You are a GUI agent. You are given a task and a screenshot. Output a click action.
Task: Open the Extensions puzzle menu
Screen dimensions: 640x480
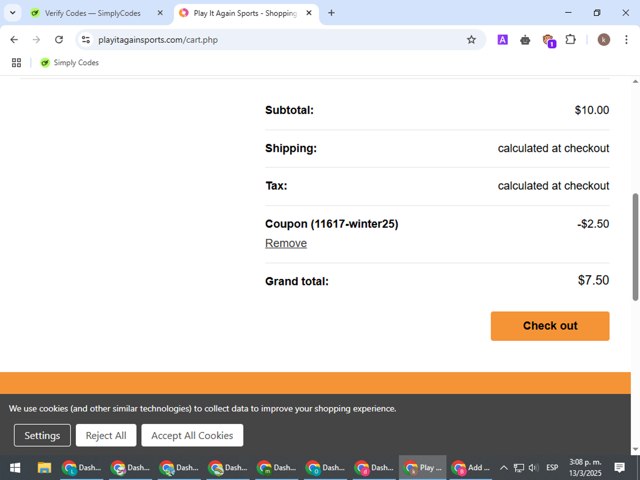(571, 40)
